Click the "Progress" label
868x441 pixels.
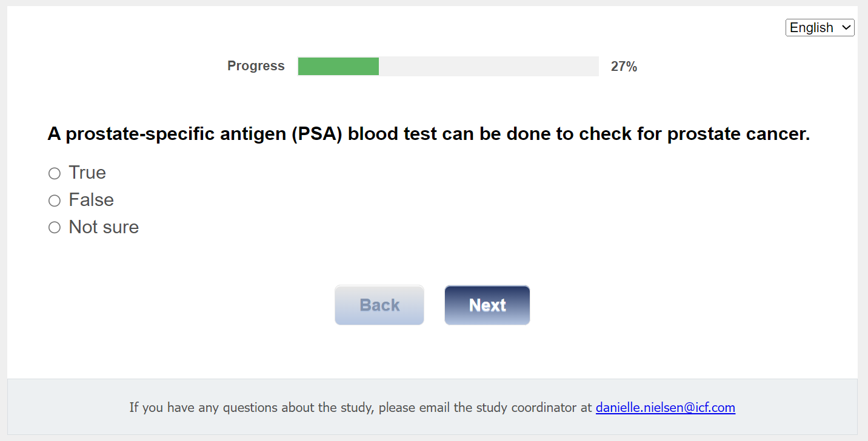point(256,66)
